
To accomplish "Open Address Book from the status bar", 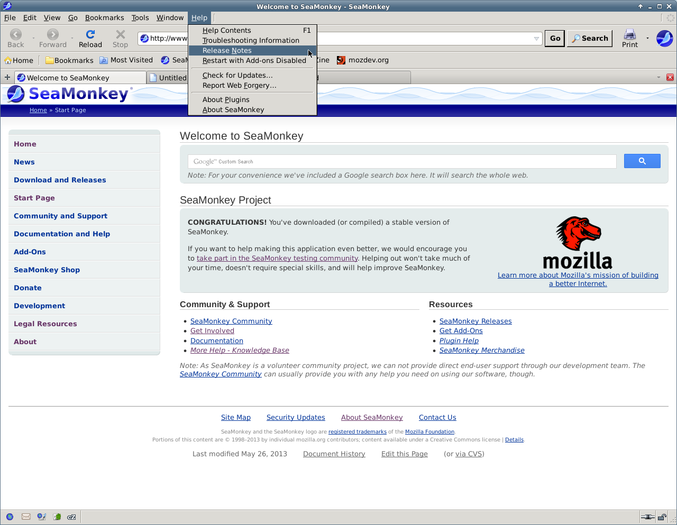I will pos(57,516).
